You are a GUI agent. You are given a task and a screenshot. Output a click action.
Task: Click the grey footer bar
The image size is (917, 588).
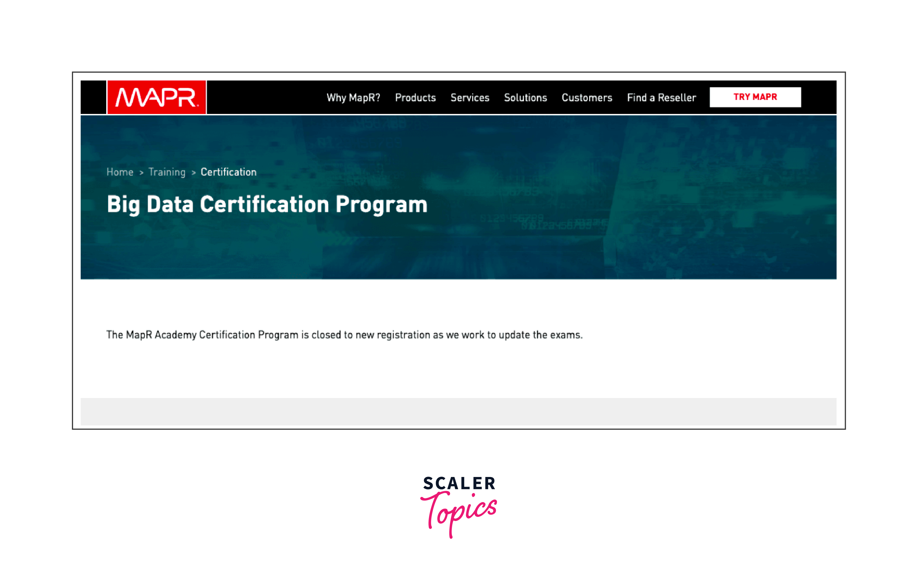458,411
